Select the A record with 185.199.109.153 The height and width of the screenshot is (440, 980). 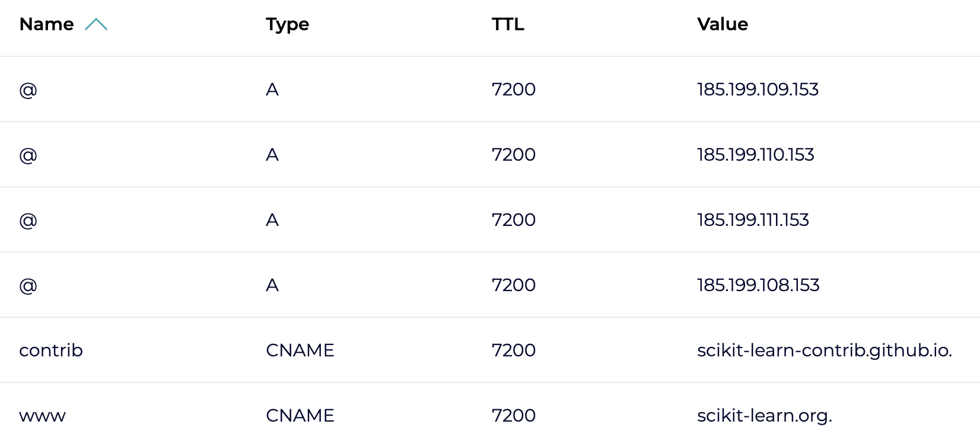490,90
